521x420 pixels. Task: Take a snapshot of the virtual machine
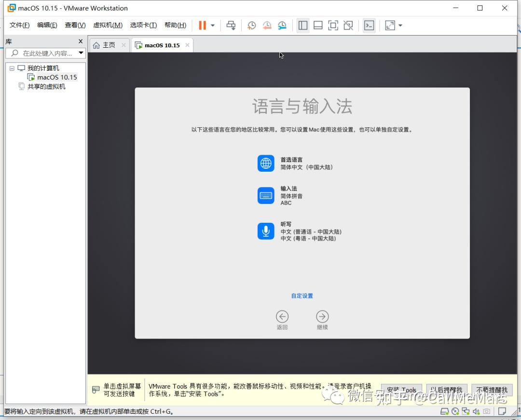coord(251,25)
